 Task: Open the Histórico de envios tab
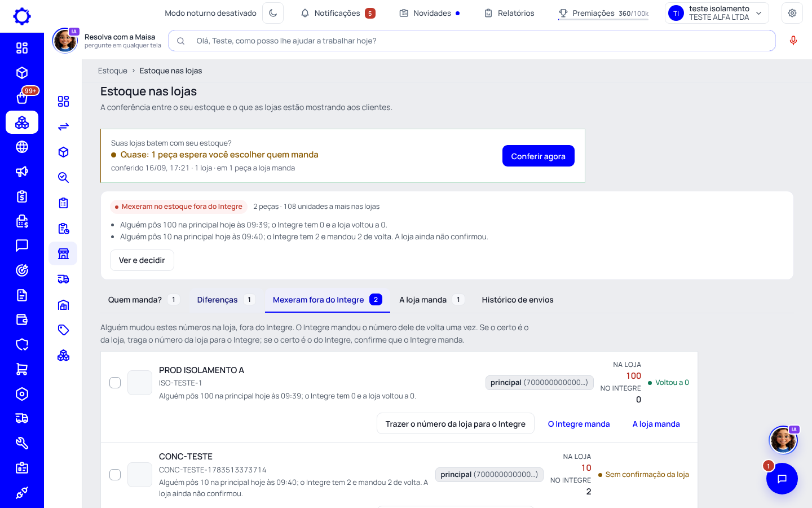pos(518,300)
